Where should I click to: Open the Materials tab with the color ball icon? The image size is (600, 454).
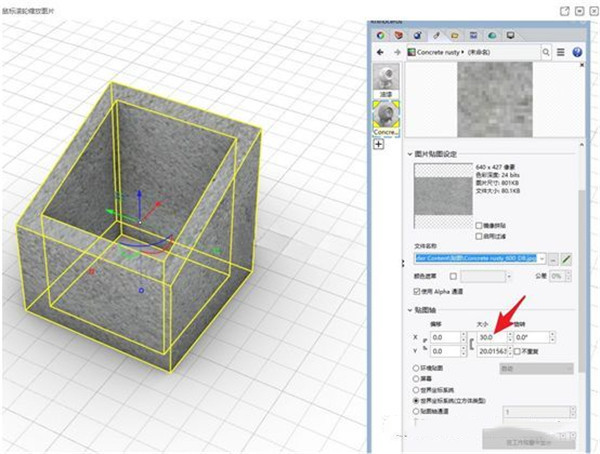point(380,36)
